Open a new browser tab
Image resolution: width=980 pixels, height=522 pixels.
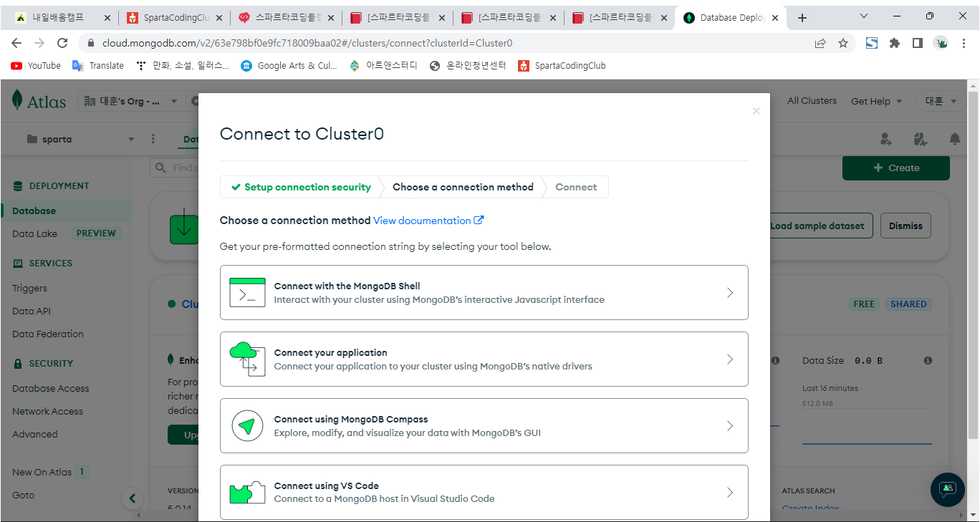pyautogui.click(x=802, y=18)
